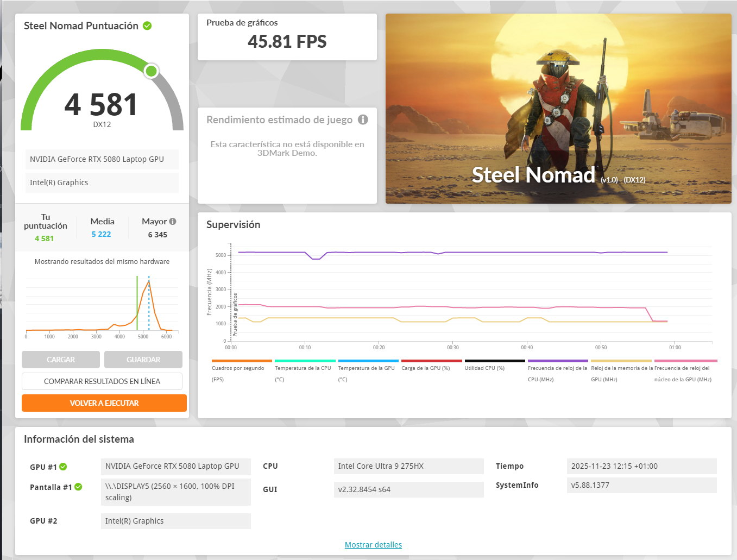Toggle the Cuadros por segundo (FPS) legend series

pyautogui.click(x=241, y=368)
